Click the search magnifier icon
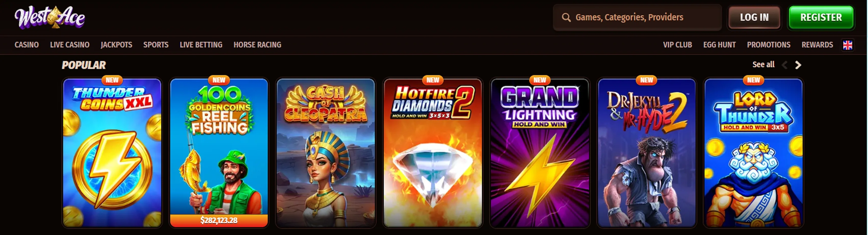 click(566, 18)
